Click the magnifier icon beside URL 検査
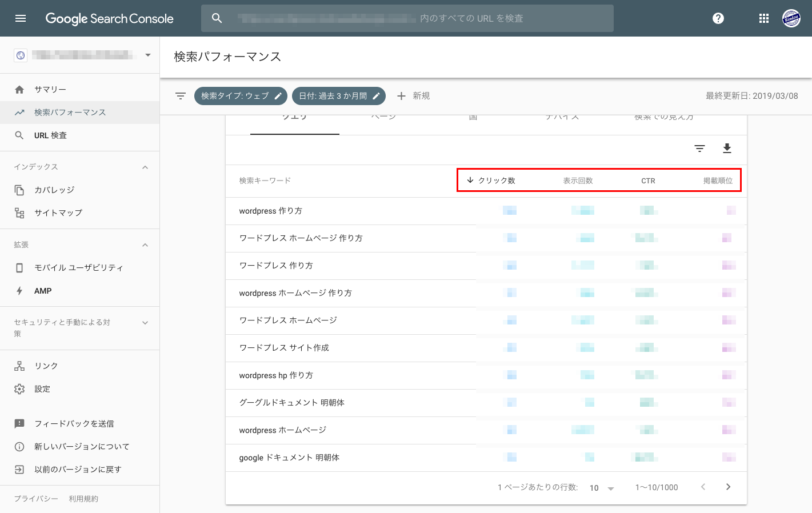 coord(19,135)
